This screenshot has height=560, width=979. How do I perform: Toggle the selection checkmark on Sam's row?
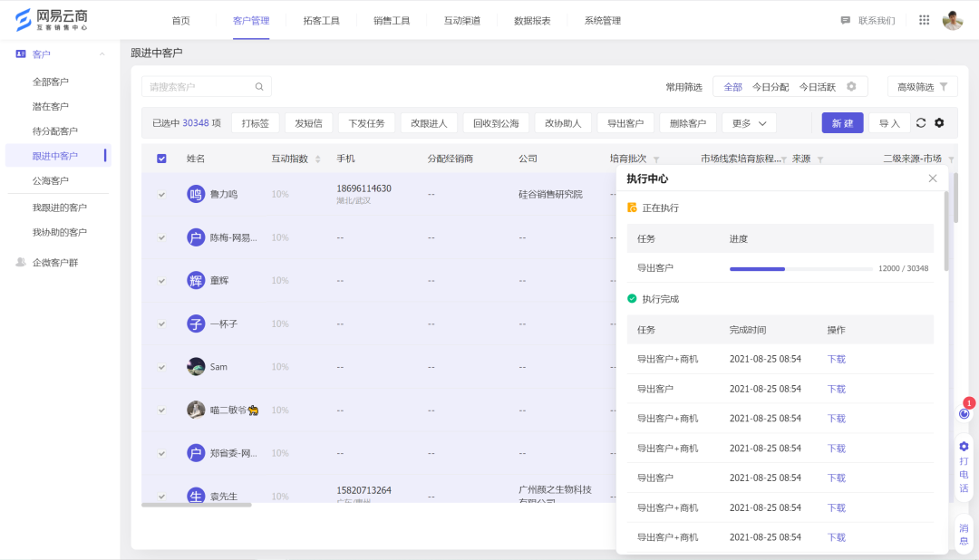(161, 367)
